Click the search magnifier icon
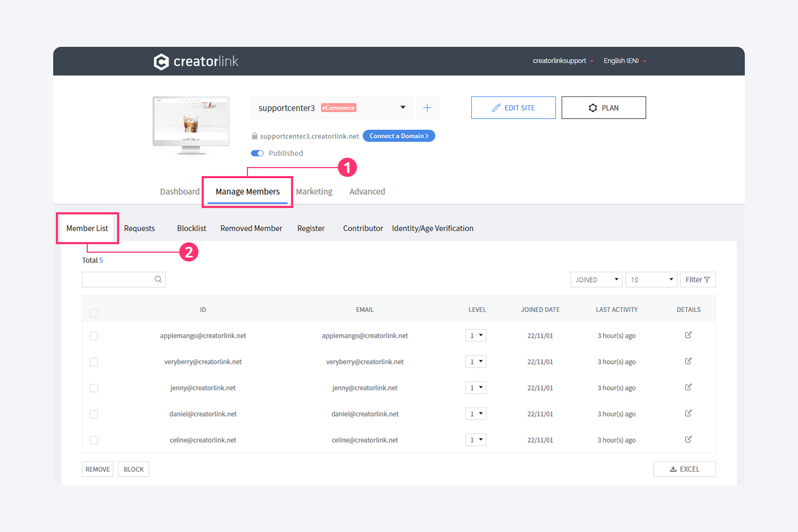The height and width of the screenshot is (532, 798). tap(158, 279)
